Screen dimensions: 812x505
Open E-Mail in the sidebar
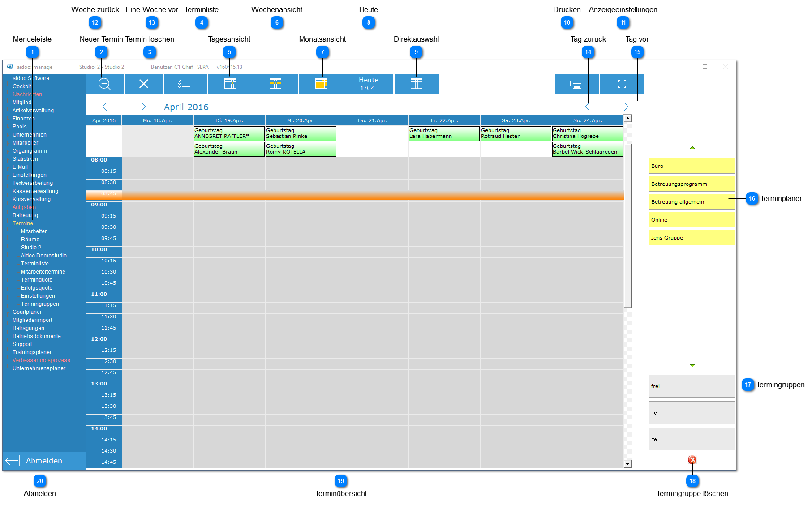coord(20,167)
